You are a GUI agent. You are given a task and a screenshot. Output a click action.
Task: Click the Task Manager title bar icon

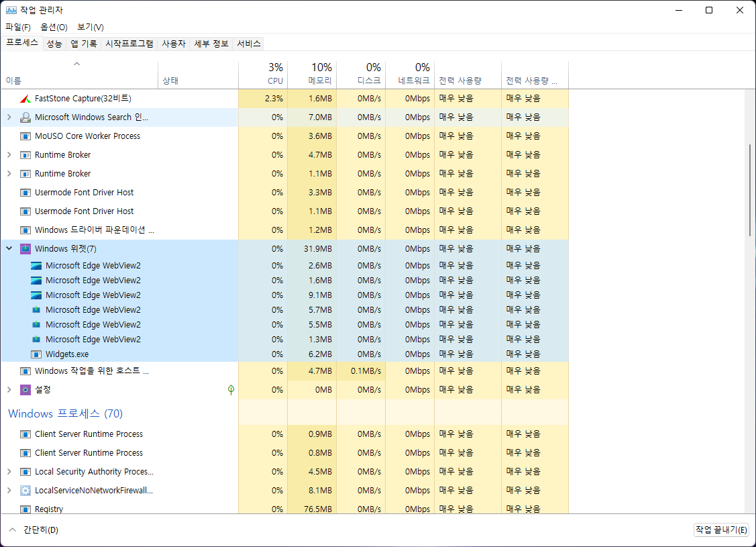click(11, 10)
